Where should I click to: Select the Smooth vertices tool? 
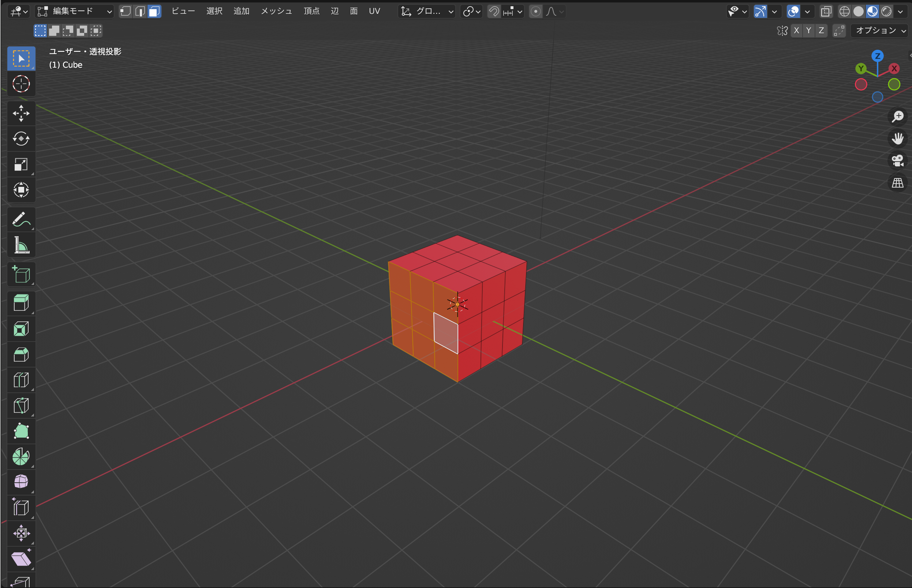21,482
